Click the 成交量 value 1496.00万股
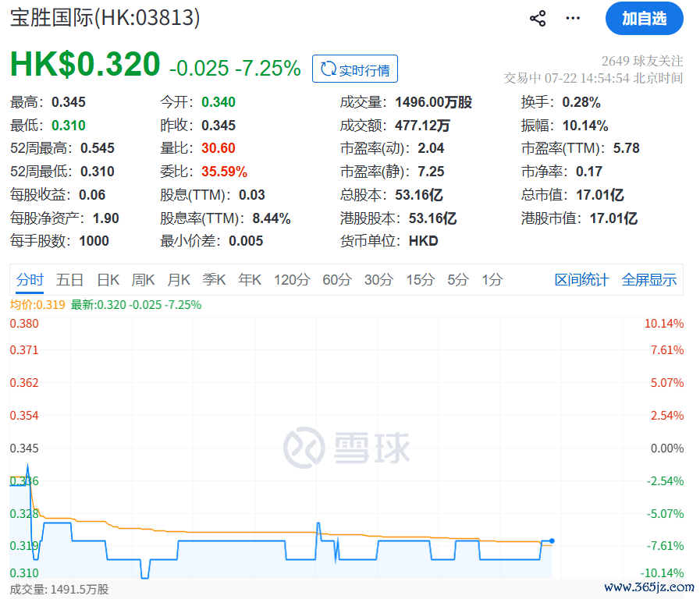The image size is (700, 599). [x=433, y=102]
